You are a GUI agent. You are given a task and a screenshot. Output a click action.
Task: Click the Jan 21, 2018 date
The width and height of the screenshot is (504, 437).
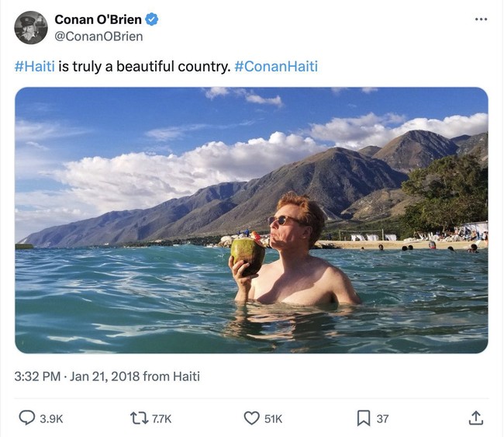point(105,376)
